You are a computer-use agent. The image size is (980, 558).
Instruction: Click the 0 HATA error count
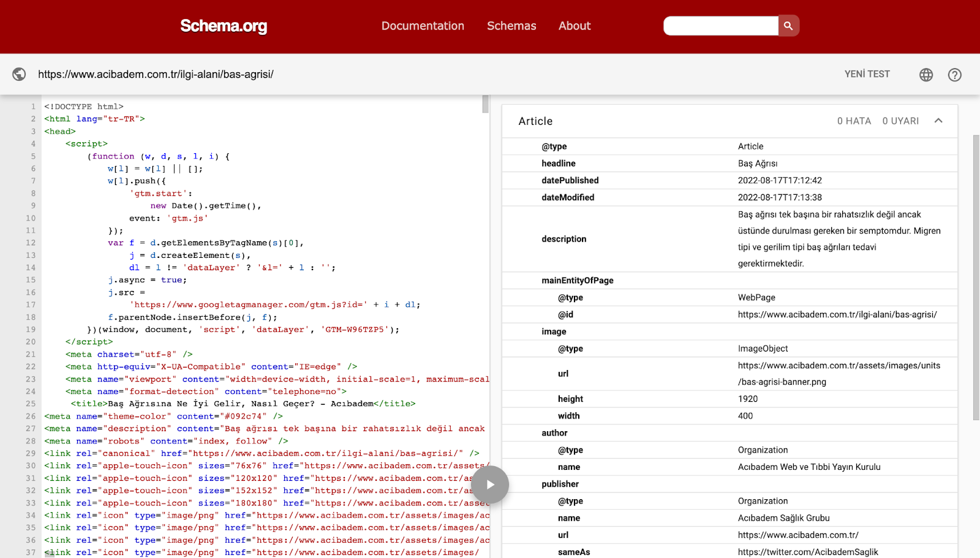pyautogui.click(x=854, y=121)
